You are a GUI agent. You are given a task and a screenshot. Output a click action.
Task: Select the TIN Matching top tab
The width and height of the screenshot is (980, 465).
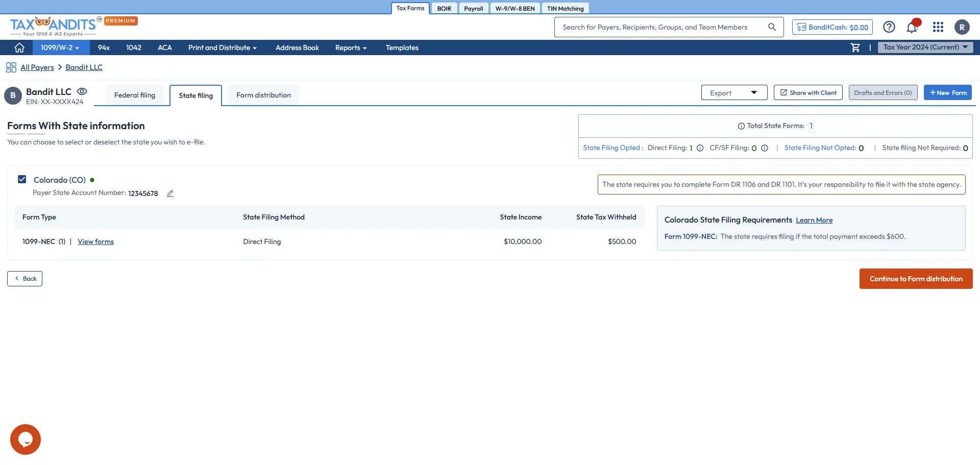pyautogui.click(x=566, y=9)
